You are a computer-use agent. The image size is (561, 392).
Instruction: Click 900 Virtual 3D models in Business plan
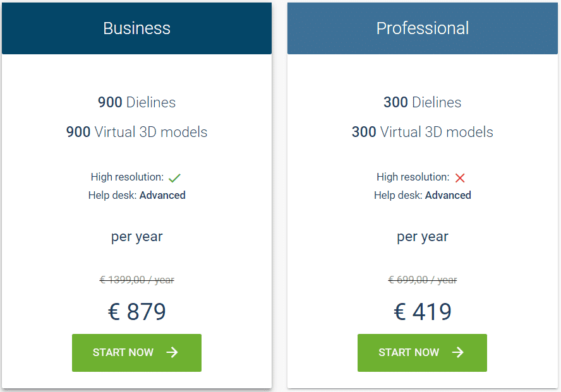click(136, 132)
